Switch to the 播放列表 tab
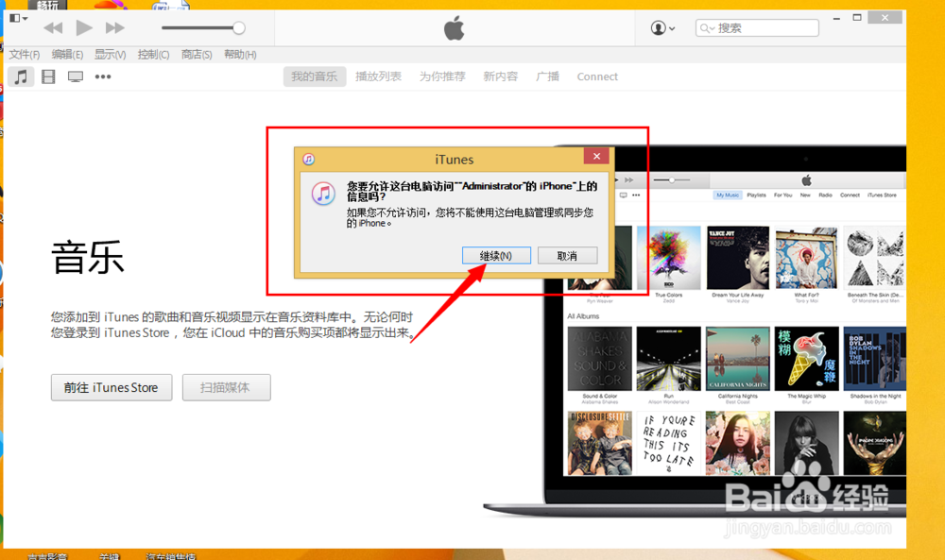Image resolution: width=945 pixels, height=560 pixels. click(379, 76)
